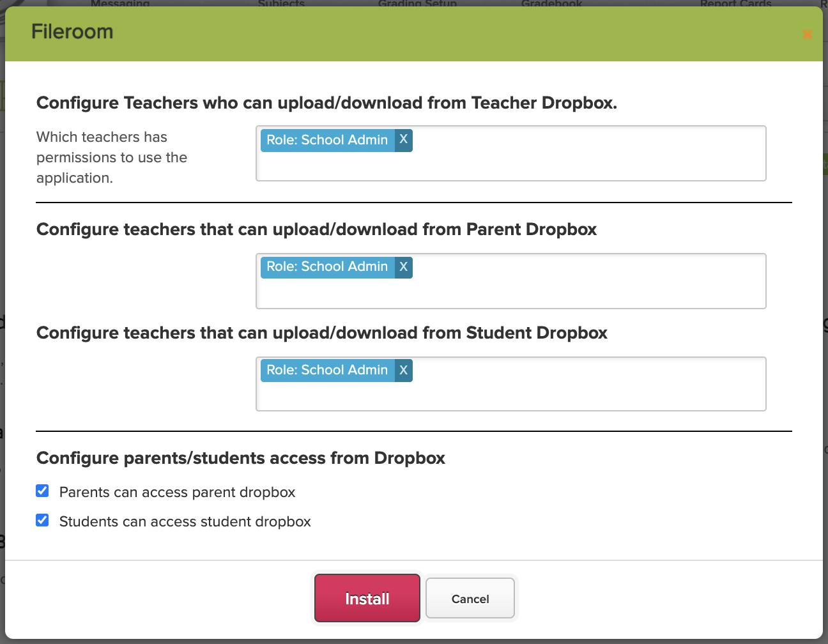
Task: Click the Install button
Action: (x=367, y=598)
